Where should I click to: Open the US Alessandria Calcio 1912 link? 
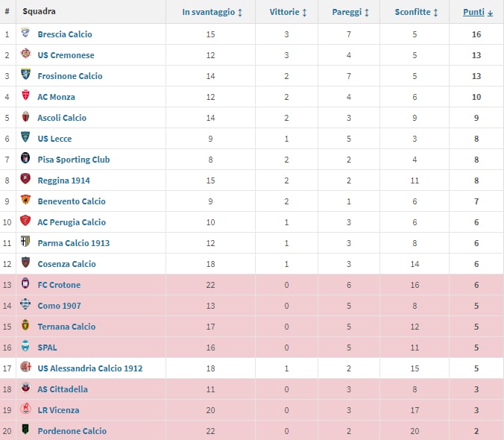tap(89, 368)
